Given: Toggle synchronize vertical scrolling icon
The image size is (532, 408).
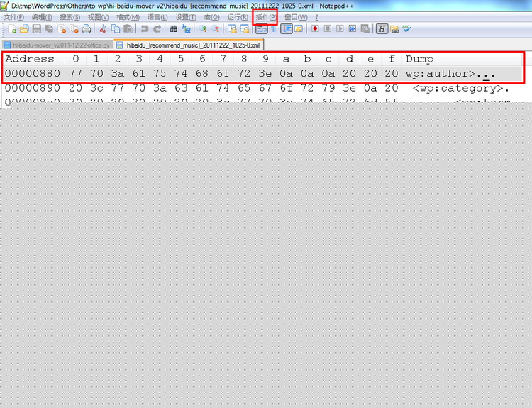Looking at the screenshot, I should pos(232,29).
